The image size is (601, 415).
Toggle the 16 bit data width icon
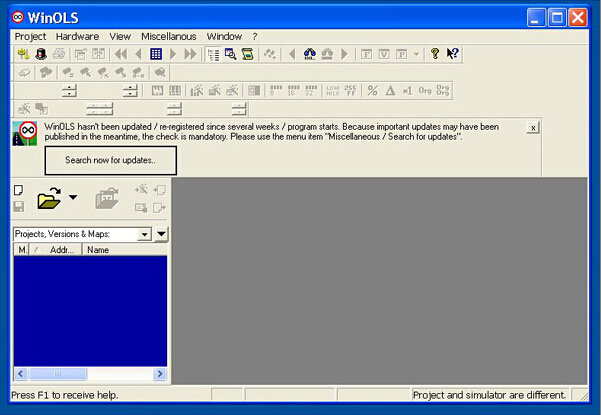pos(293,90)
